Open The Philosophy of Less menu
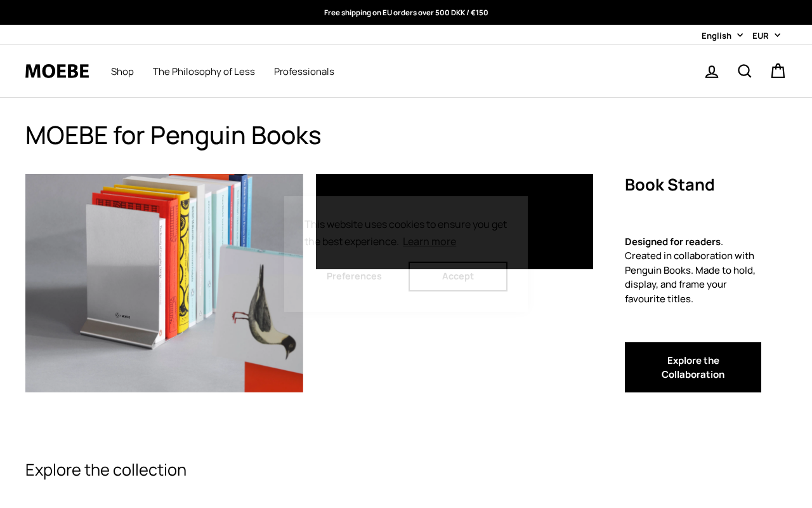812x508 pixels. [204, 71]
